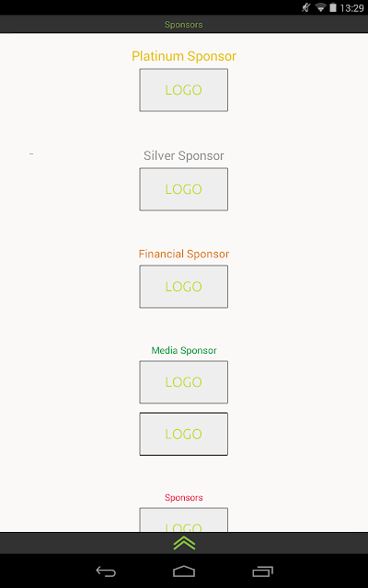Select the Financial Sponsor logo
Screen dimensions: 368x588
coord(184,287)
